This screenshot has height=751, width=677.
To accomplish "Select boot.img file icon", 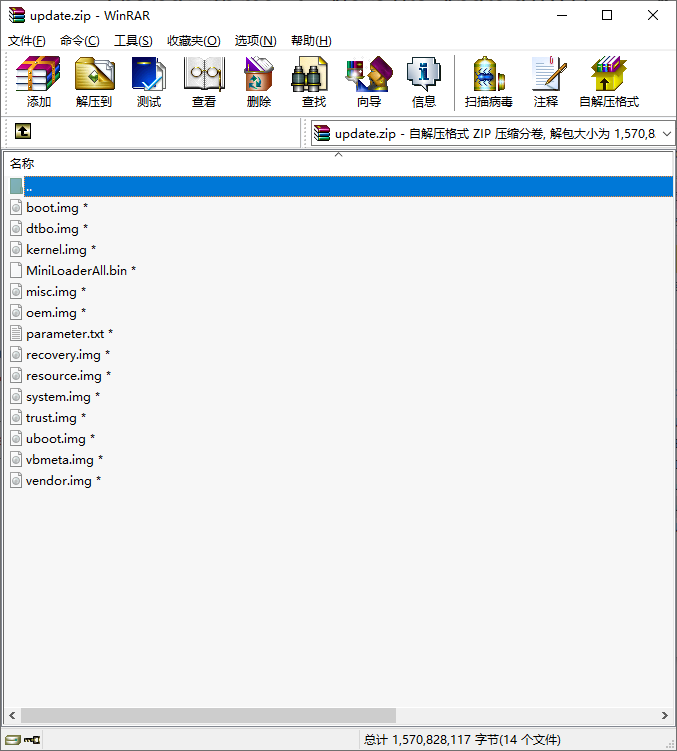I will (16, 207).
